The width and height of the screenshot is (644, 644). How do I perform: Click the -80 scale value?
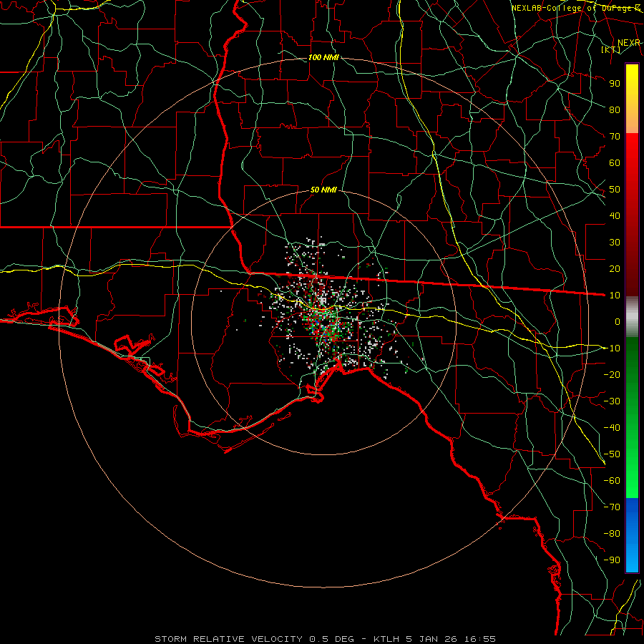612,534
